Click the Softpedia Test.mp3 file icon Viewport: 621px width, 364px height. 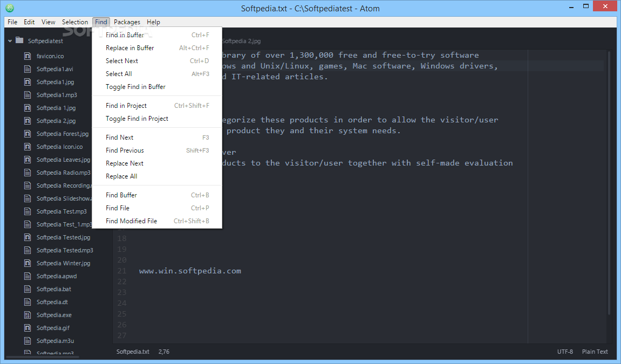click(28, 211)
